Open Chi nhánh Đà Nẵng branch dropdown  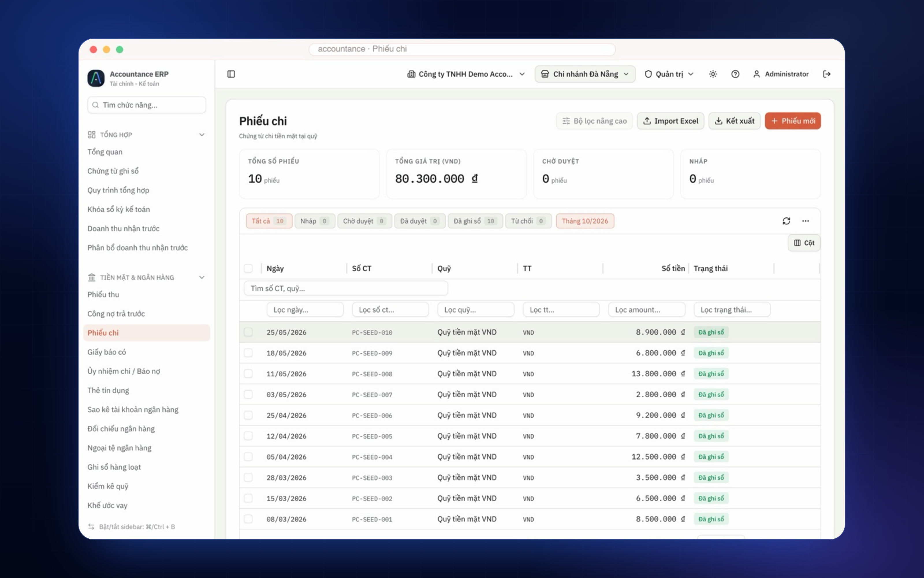point(585,74)
